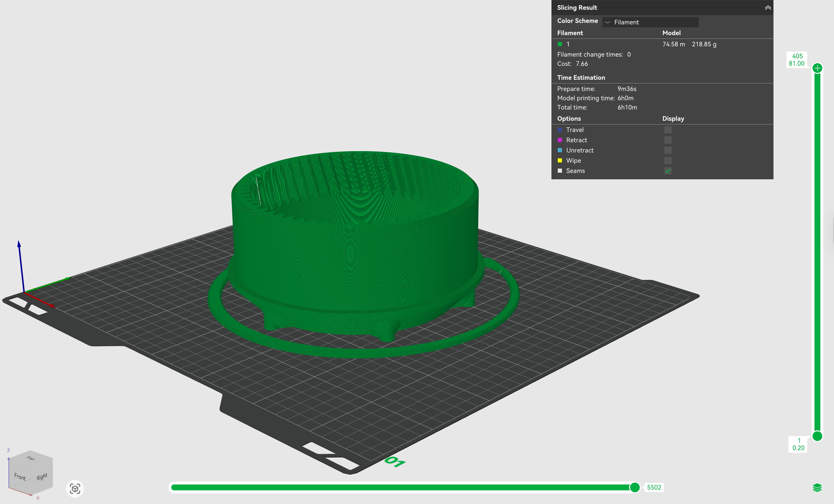
Task: Click the plus handle atop layer slider
Action: [x=817, y=68]
